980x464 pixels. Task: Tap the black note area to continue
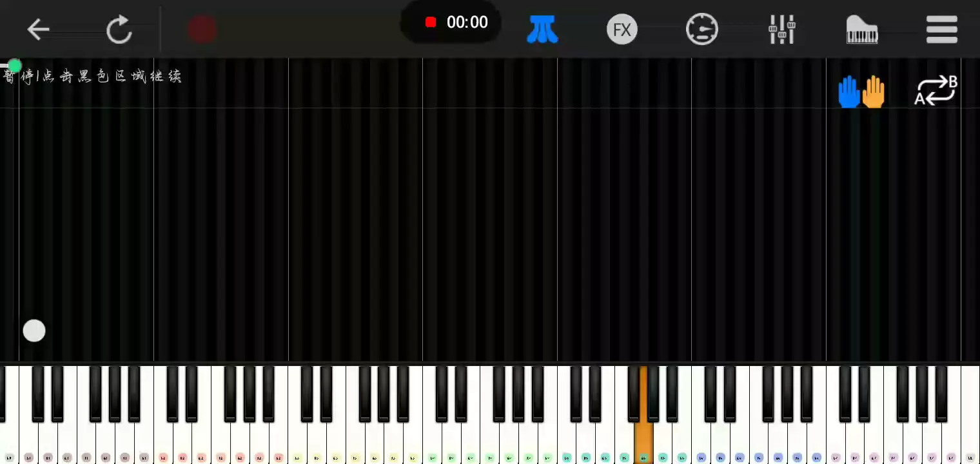click(490, 232)
